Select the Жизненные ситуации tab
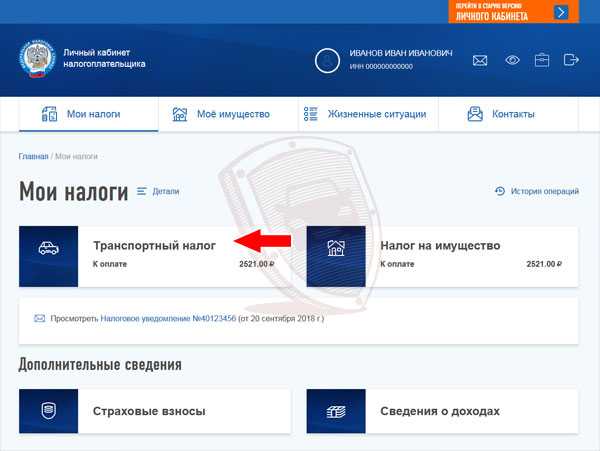Image resolution: width=600 pixels, height=451 pixels. click(368, 114)
